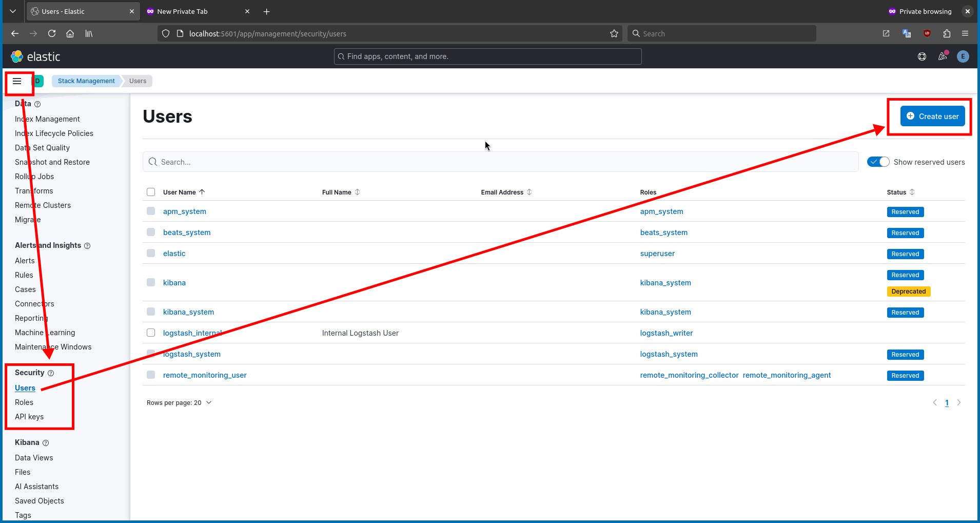
Task: Open Connectors page
Action: coord(34,304)
